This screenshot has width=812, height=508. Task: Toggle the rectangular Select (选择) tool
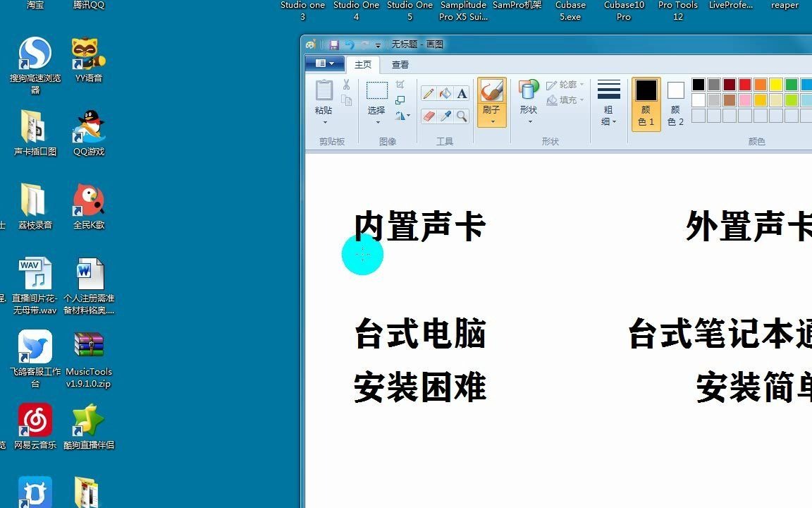coord(376,95)
